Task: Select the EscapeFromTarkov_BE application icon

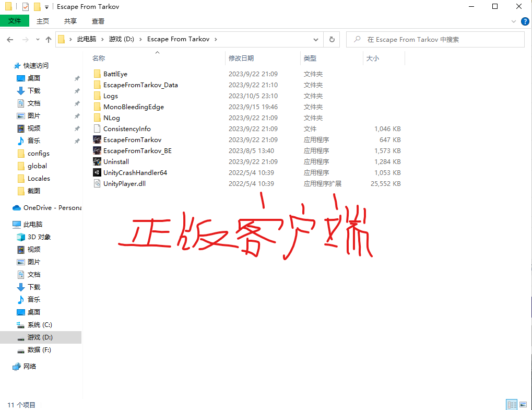Action: [97, 150]
